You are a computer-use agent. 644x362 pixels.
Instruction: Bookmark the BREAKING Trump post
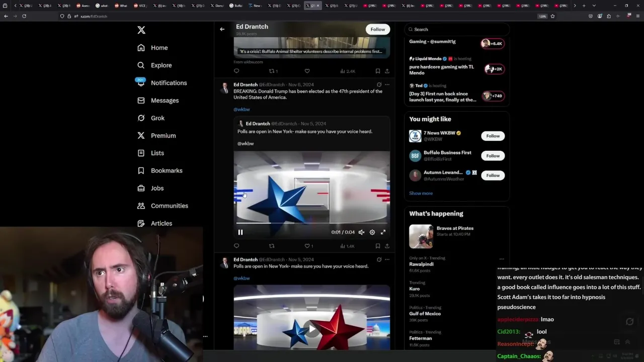[377, 246]
